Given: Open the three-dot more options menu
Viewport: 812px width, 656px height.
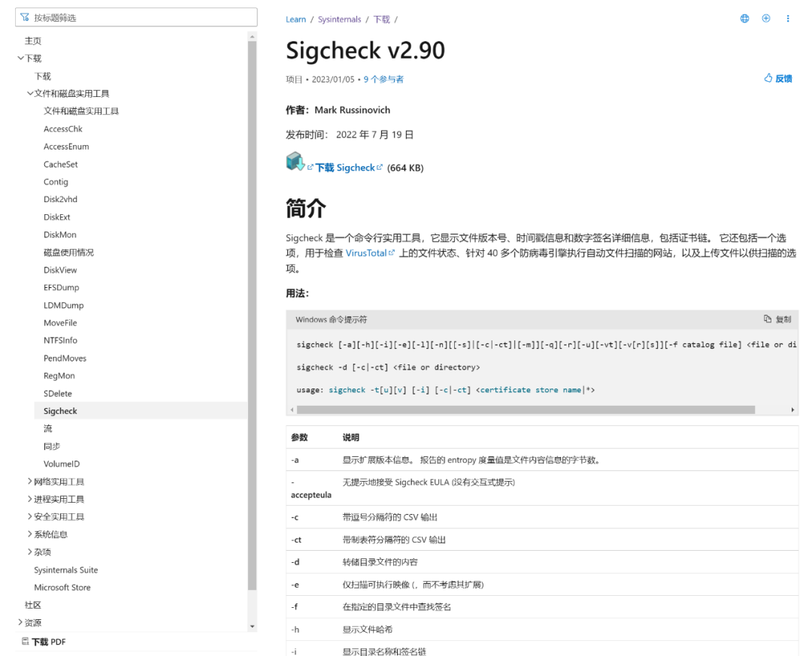Looking at the screenshot, I should point(788,19).
